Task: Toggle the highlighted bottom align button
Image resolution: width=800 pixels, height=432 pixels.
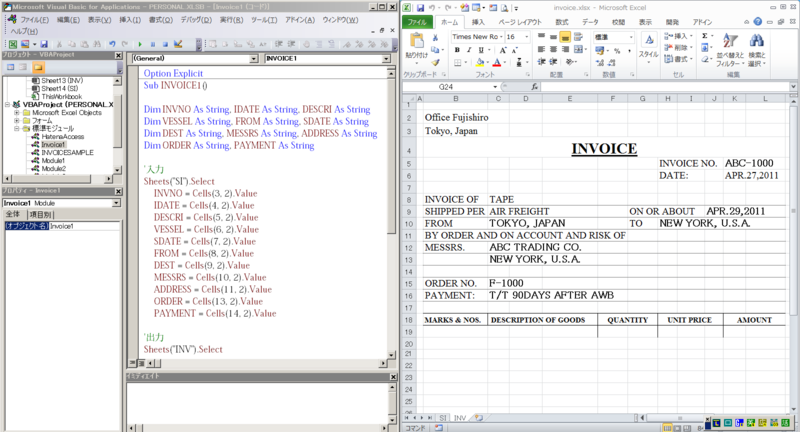Action: pos(565,37)
